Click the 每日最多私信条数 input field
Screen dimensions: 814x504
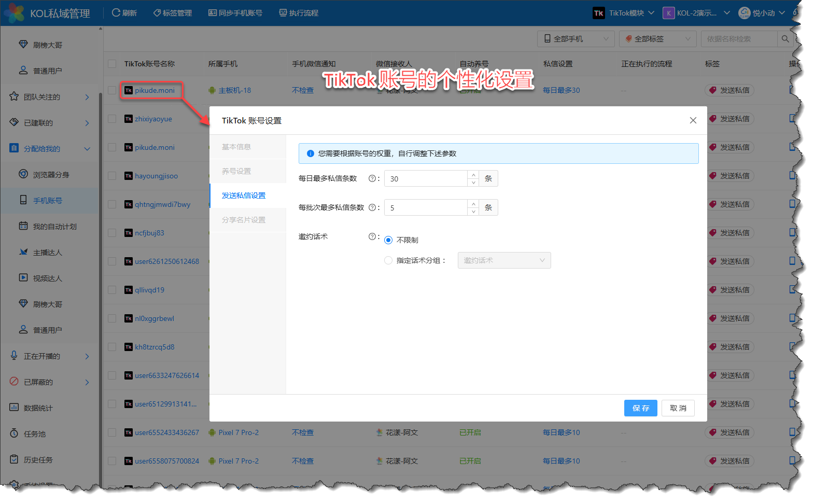click(426, 178)
